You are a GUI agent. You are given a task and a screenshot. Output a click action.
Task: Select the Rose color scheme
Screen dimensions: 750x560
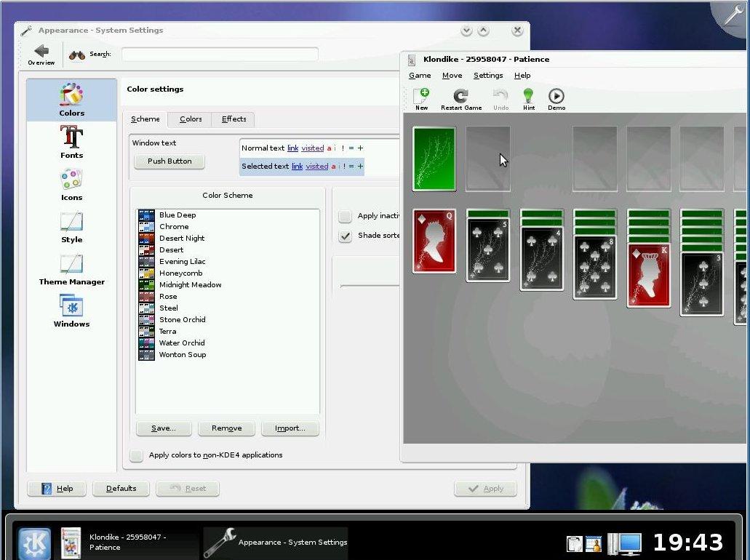(x=228, y=297)
